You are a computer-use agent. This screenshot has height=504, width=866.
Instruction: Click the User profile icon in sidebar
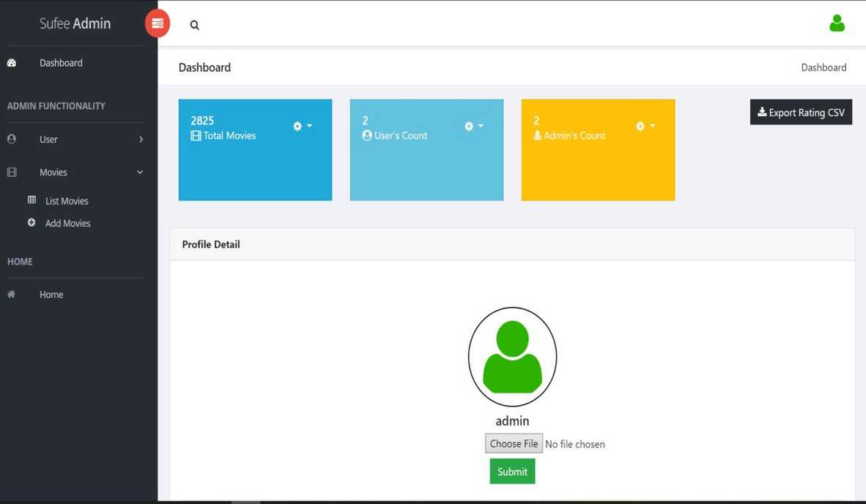coord(12,139)
